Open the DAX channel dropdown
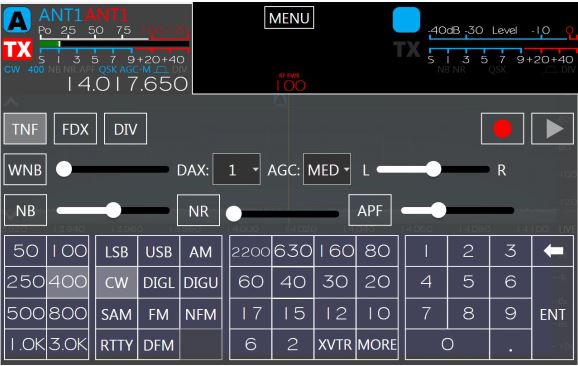The width and height of the screenshot is (578, 366). (x=236, y=170)
